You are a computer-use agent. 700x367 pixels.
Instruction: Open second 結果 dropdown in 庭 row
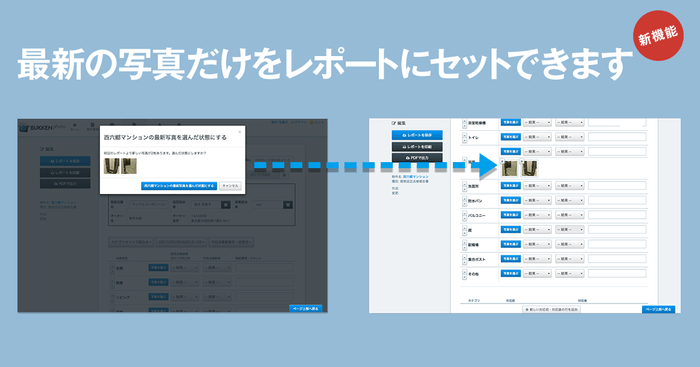(x=570, y=229)
